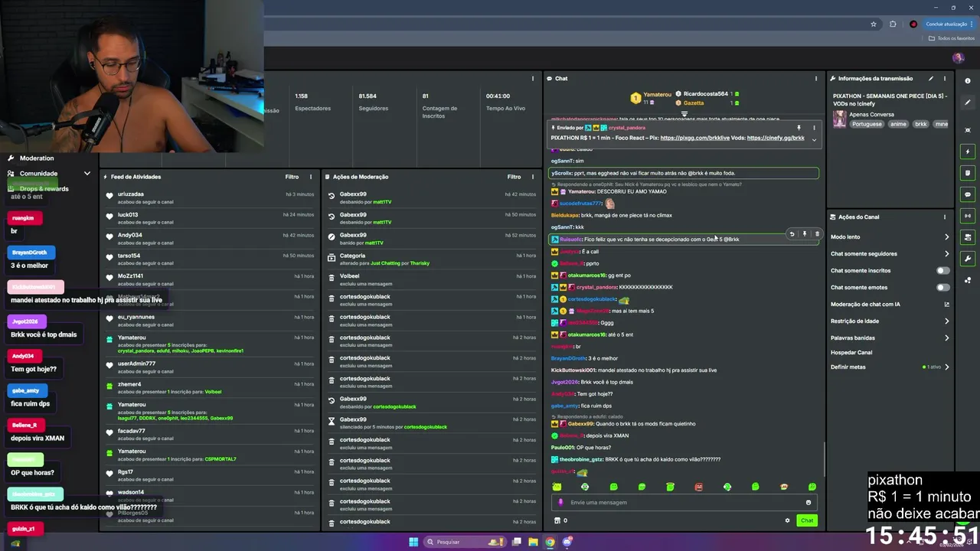This screenshot has width=980, height=551.
Task: Open chat settings gear icon
Action: point(787,520)
